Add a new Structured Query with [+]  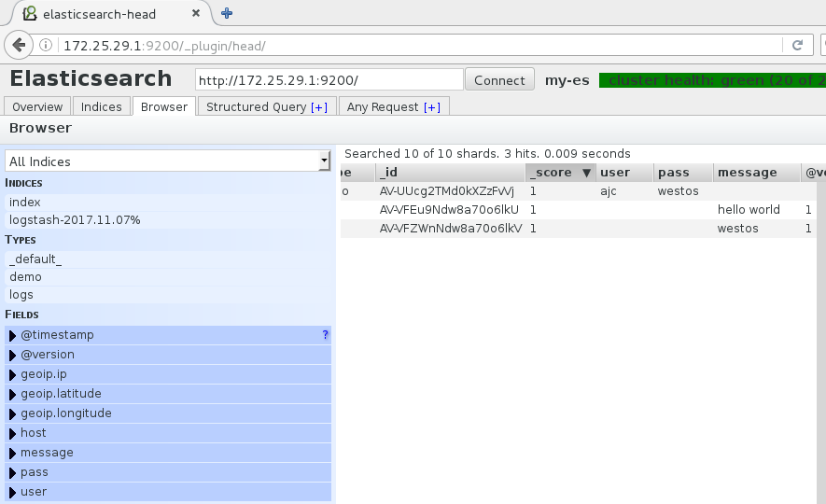pyautogui.click(x=319, y=107)
